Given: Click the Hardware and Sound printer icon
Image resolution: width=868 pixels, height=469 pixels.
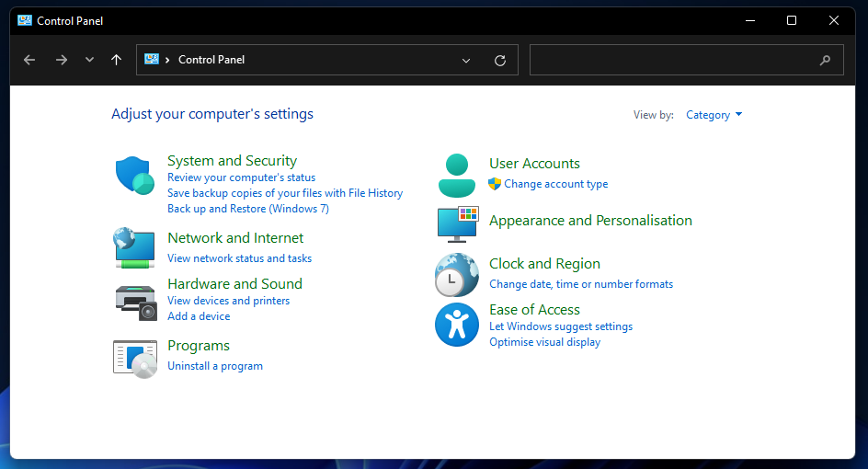Looking at the screenshot, I should [134, 301].
